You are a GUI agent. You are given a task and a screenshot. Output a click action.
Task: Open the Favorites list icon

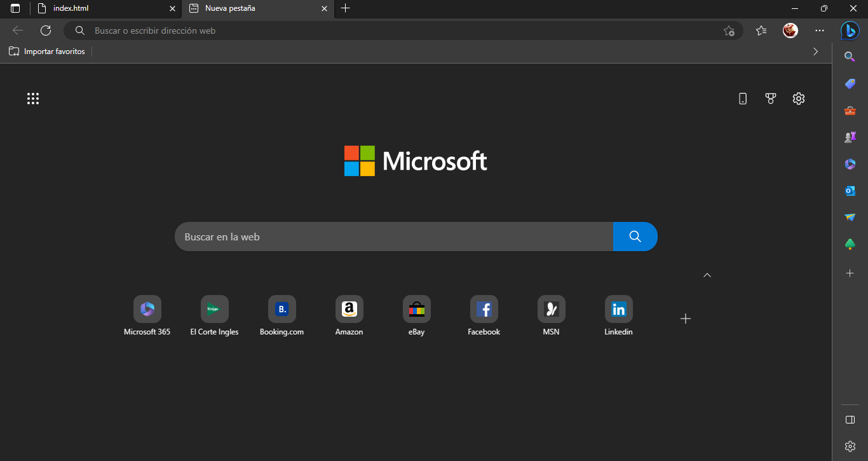761,31
